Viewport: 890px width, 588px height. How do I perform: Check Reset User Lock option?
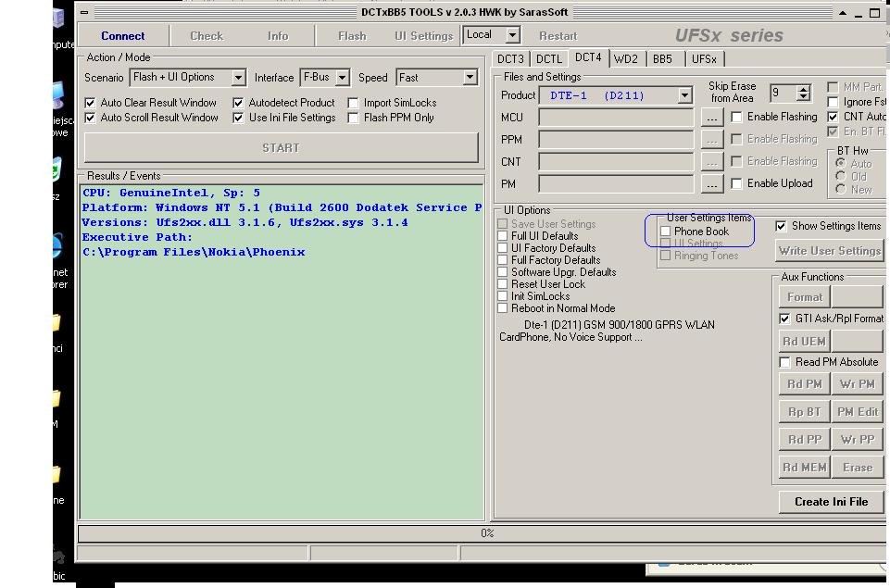coord(502,283)
